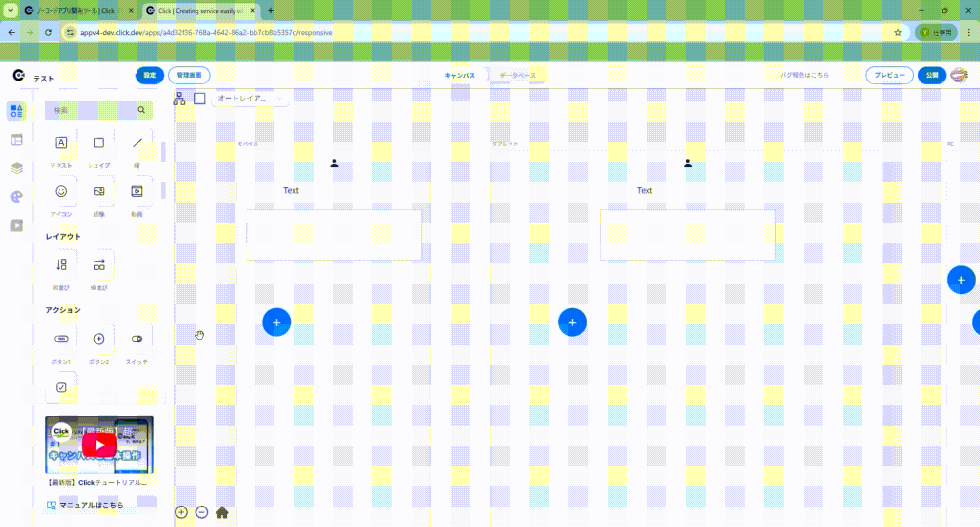This screenshot has width=980, height=527.
Task: Open the Layers panel in left sidebar
Action: pos(17,168)
